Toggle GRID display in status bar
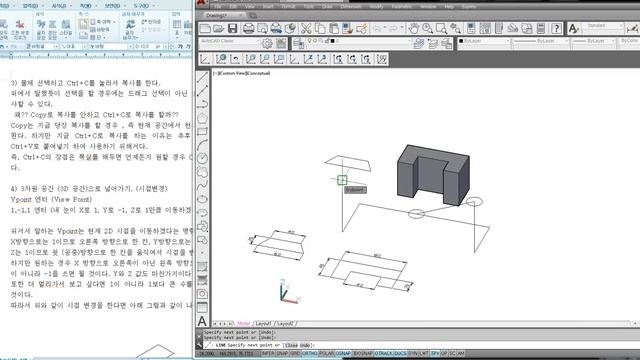 point(295,353)
